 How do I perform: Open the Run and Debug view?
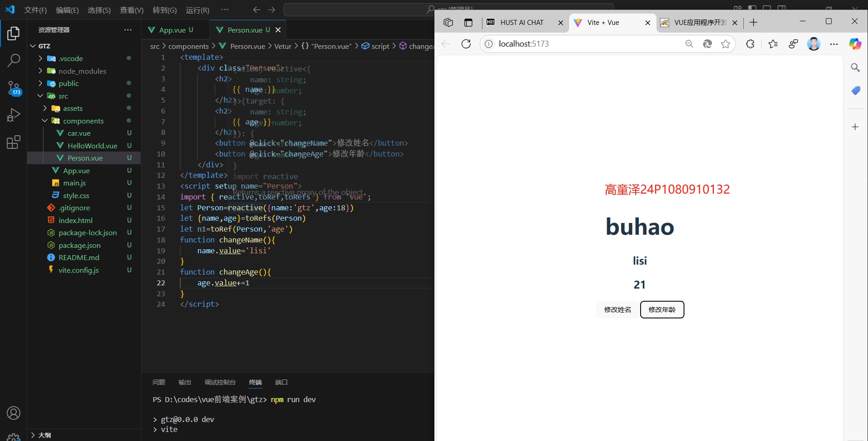[14, 115]
